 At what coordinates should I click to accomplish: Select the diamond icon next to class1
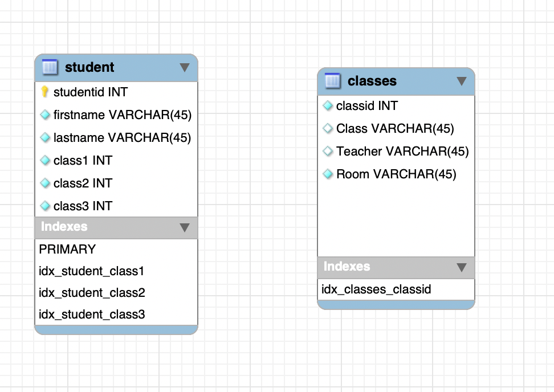[x=45, y=160]
